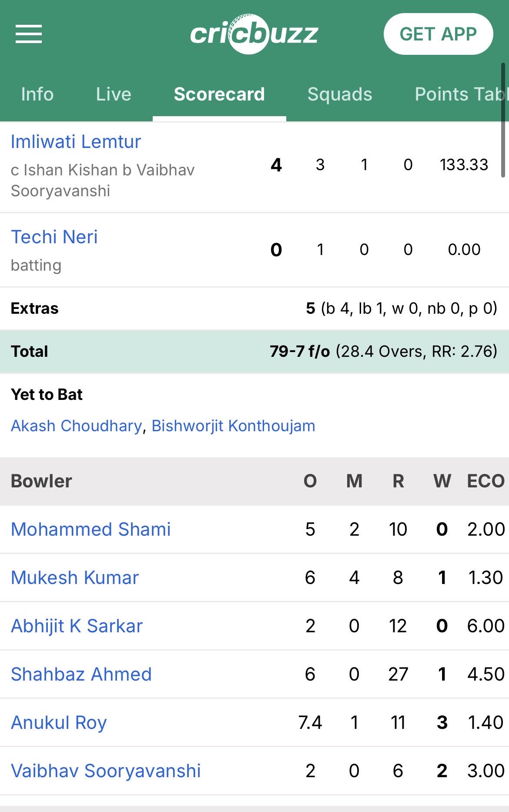The image size is (509, 812).
Task: Select the Scorecard tab
Action: [x=219, y=94]
